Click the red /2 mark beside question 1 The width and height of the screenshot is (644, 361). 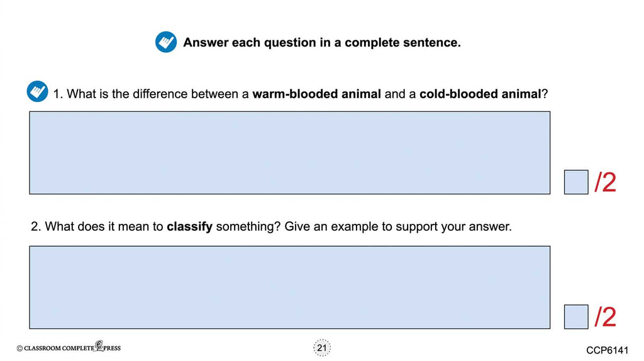click(x=606, y=182)
